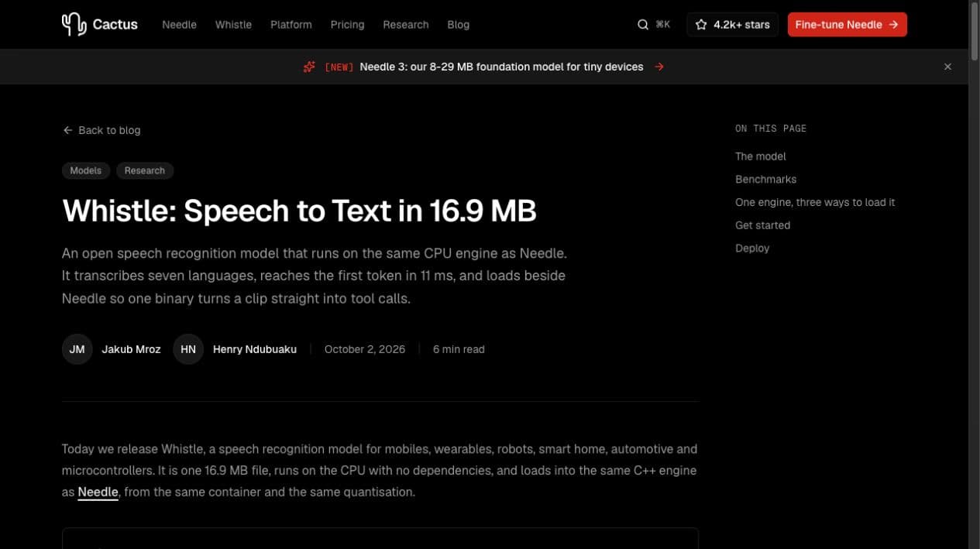The height and width of the screenshot is (549, 980).
Task: Click the article title Whistle: Speech to Text
Action: click(299, 211)
